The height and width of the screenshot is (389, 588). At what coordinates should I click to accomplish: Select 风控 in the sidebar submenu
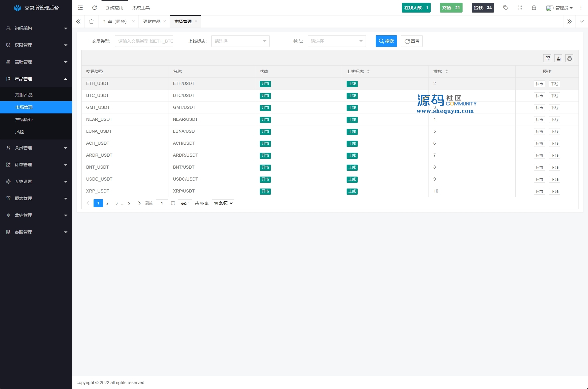tap(20, 132)
